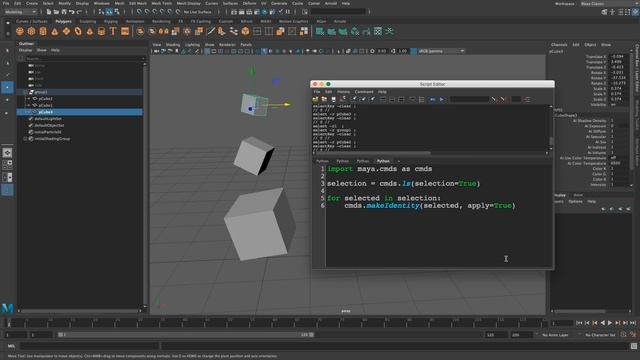Expand the pCube2 node in the Outliner
640x360 pixels.
point(29,99)
